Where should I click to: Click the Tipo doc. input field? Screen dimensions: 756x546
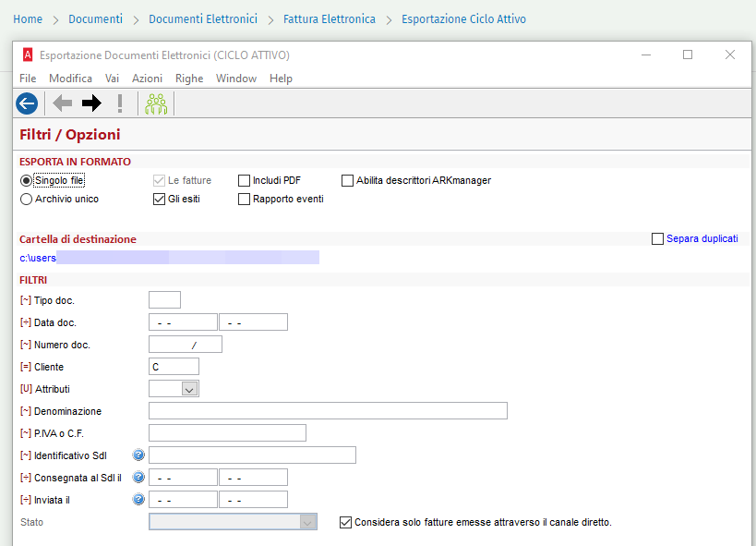tap(164, 300)
